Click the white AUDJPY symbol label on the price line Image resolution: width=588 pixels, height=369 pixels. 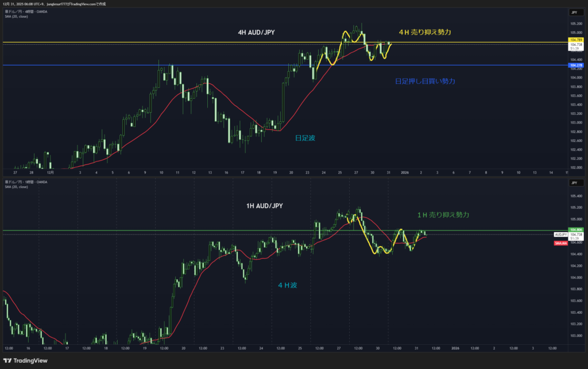pos(561,235)
